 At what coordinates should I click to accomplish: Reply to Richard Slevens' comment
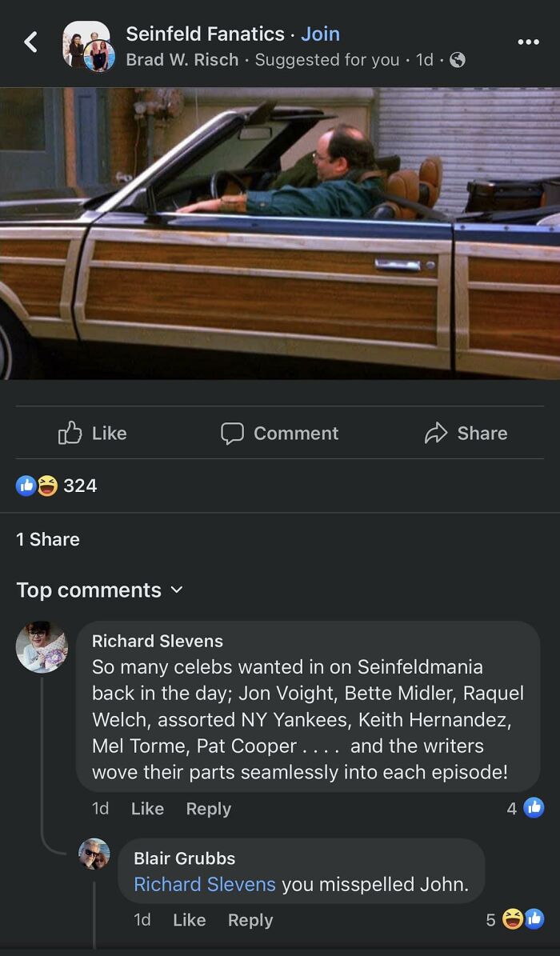208,809
